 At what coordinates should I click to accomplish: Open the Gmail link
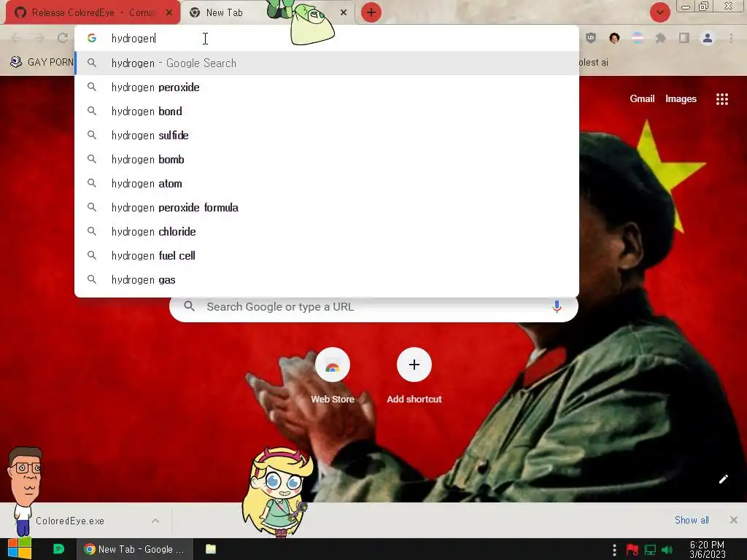click(x=642, y=98)
